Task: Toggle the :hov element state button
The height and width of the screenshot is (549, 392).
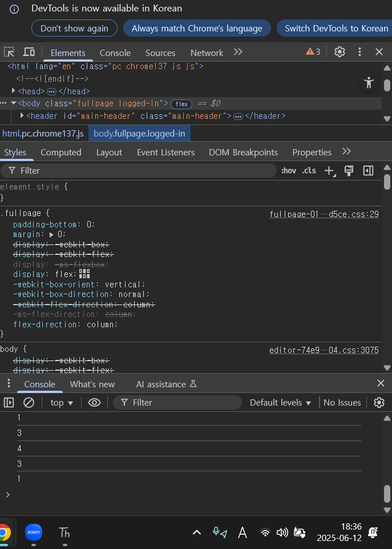Action: point(289,170)
